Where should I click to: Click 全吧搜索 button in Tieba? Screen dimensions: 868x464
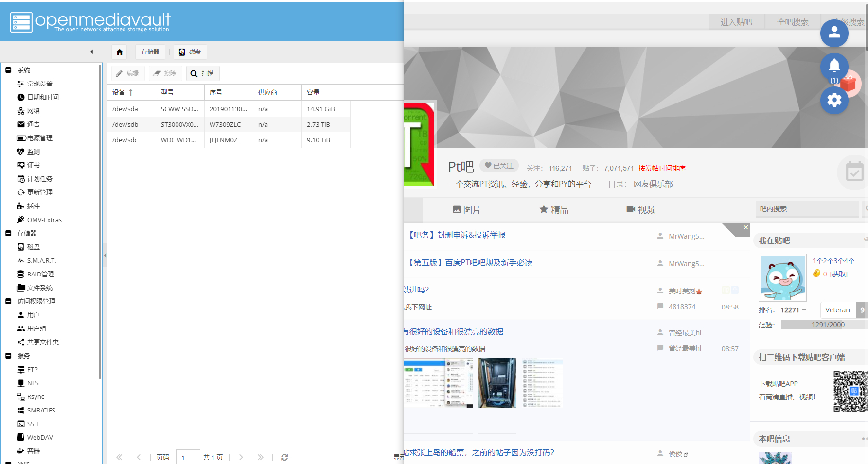[x=793, y=22]
